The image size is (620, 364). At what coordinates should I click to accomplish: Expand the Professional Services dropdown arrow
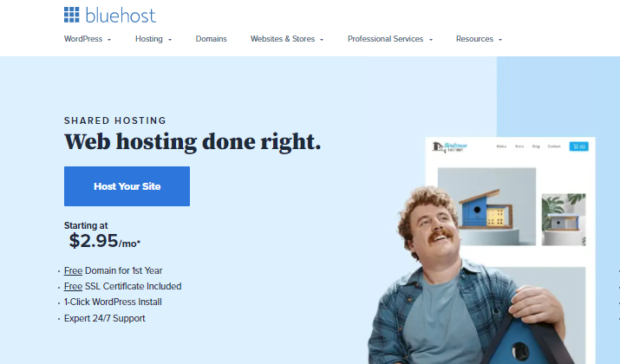tap(431, 40)
